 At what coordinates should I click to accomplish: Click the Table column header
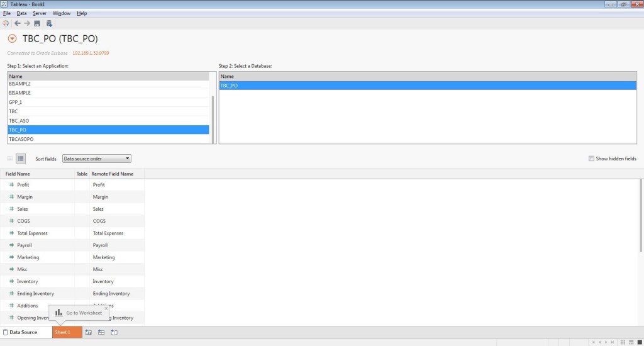point(82,174)
